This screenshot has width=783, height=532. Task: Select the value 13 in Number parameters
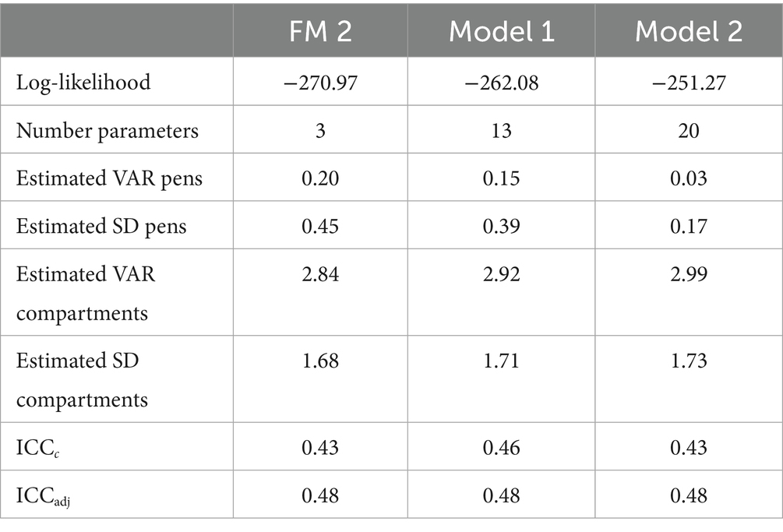tap(502, 130)
